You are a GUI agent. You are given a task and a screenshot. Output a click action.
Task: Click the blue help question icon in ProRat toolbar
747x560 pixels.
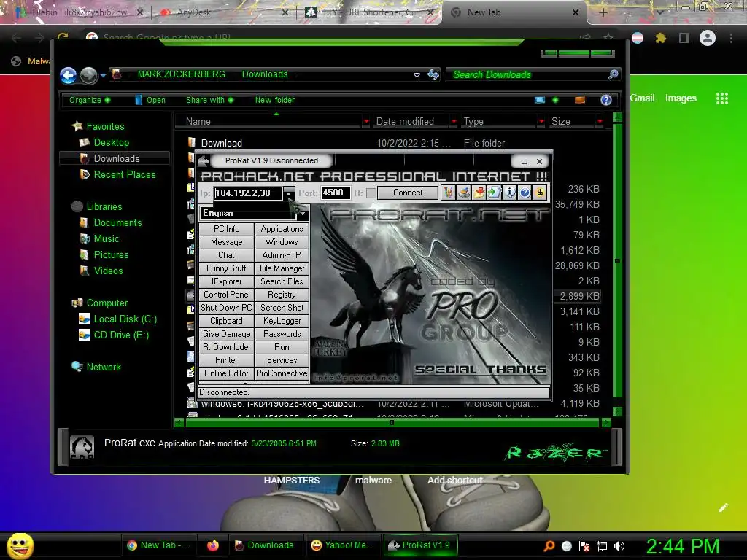(525, 192)
